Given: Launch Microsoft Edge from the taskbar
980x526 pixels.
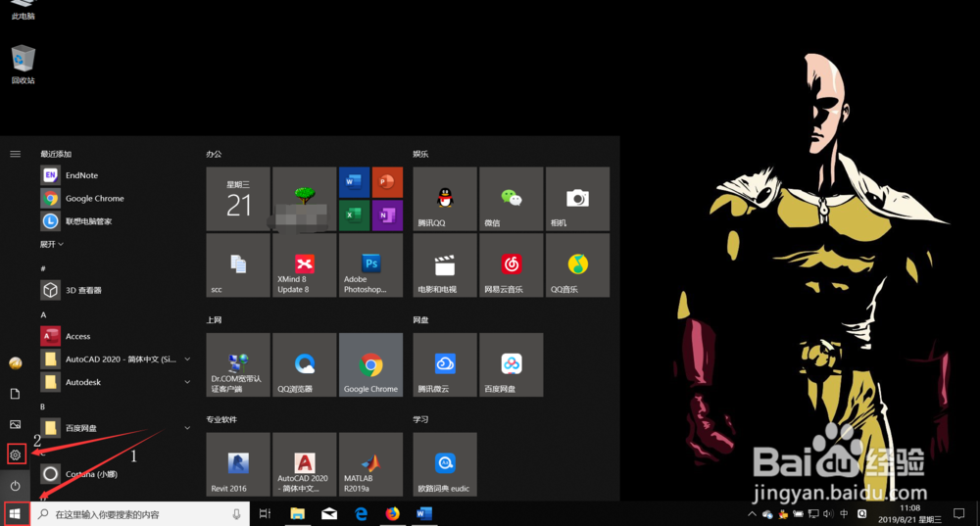Looking at the screenshot, I should pos(361,513).
